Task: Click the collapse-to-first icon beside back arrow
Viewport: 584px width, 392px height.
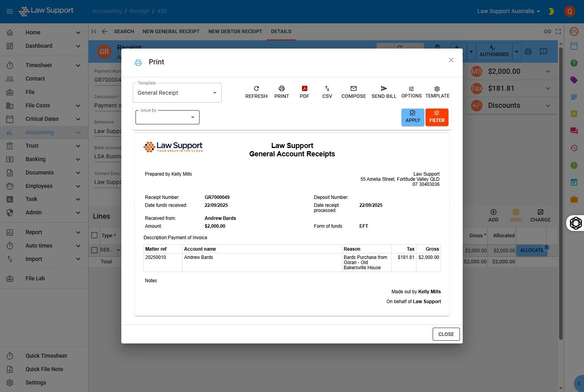Action: pos(94,32)
